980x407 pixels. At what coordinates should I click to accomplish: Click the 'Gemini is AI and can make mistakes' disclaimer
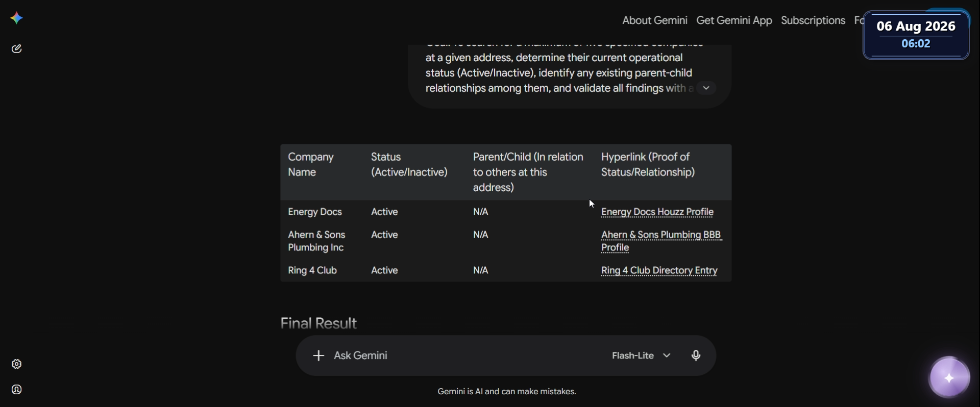tap(507, 392)
